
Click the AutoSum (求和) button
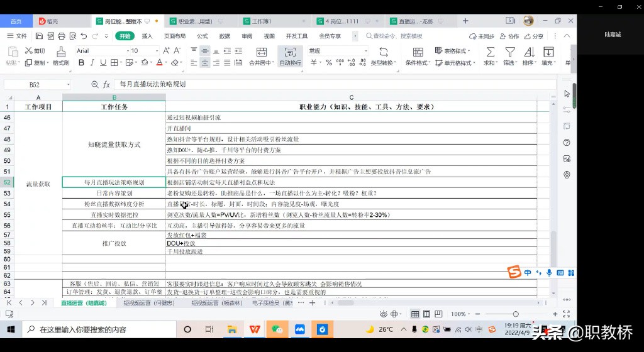point(491,56)
